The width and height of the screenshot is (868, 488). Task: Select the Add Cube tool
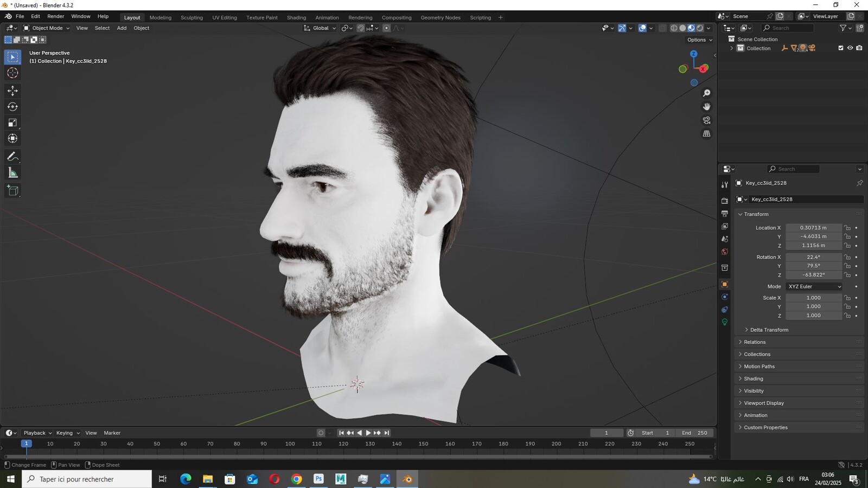[12, 191]
